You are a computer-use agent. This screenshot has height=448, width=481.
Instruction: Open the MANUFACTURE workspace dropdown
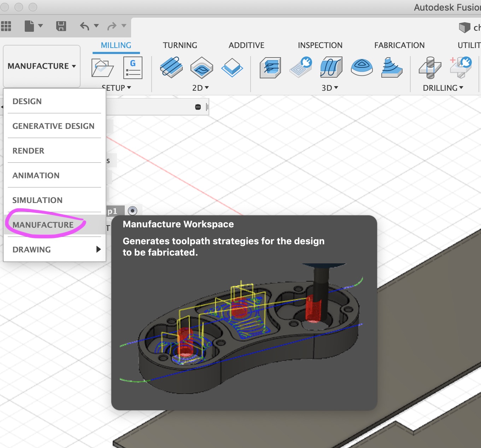point(42,66)
